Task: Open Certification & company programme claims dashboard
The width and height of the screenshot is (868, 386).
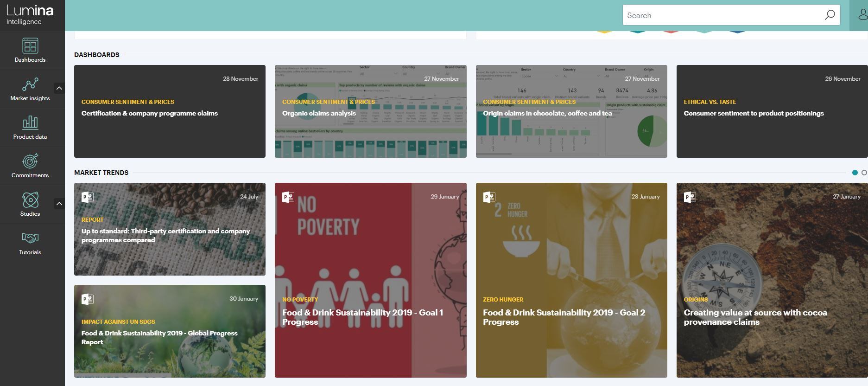Action: click(x=170, y=111)
